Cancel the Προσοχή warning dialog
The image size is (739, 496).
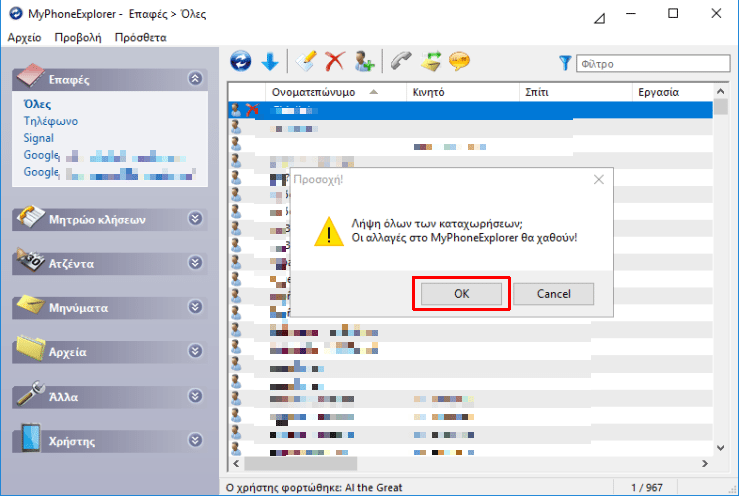coord(553,294)
